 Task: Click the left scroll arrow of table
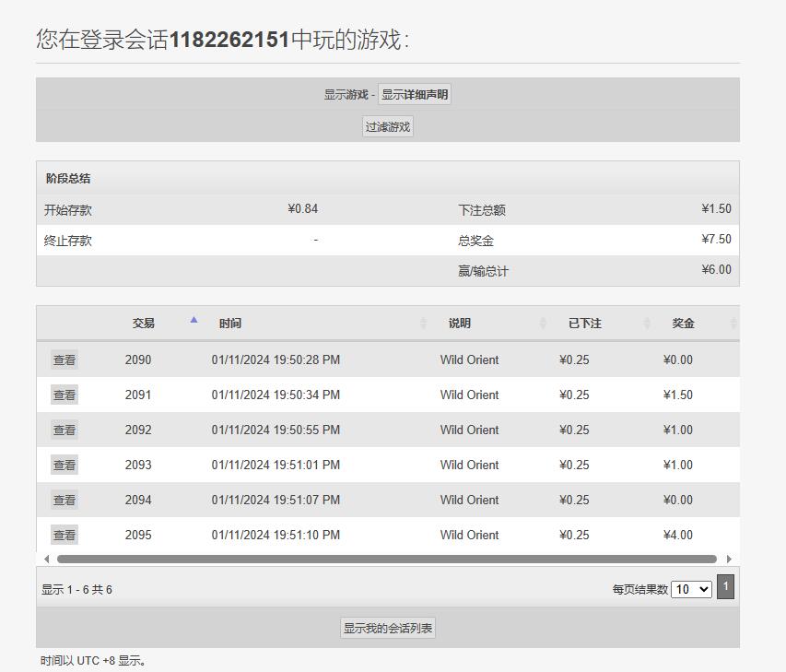46,560
